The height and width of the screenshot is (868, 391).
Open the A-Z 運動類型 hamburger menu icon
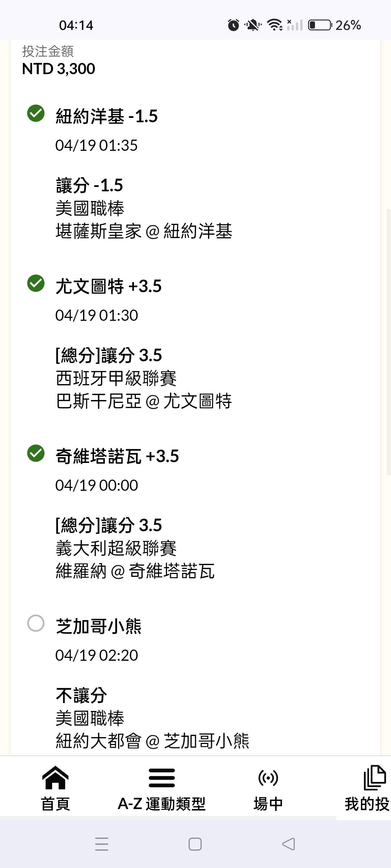point(162,778)
